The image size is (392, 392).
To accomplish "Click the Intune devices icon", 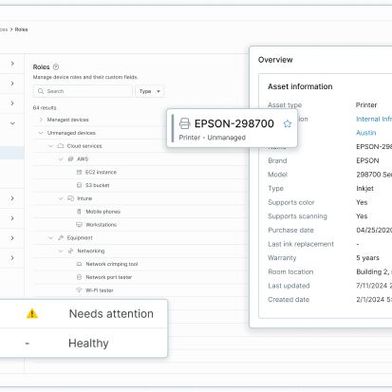I will tap(71, 198).
